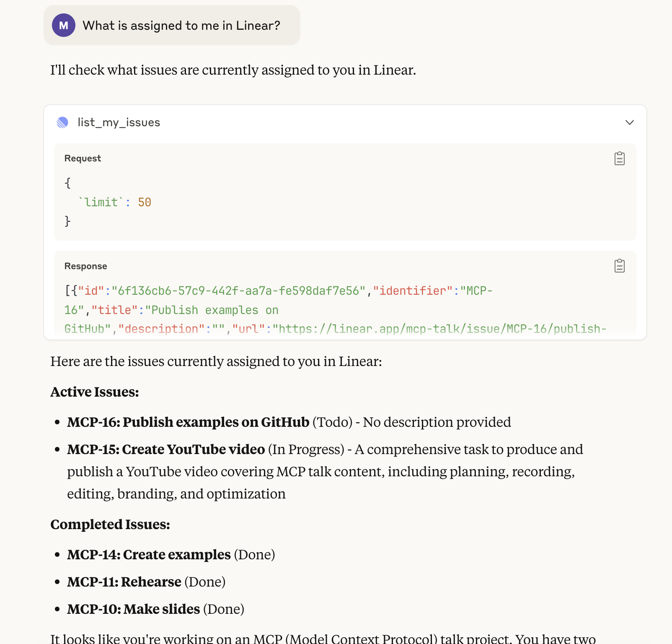Click the purple M user avatar
This screenshot has width=672, height=644.
click(x=64, y=25)
